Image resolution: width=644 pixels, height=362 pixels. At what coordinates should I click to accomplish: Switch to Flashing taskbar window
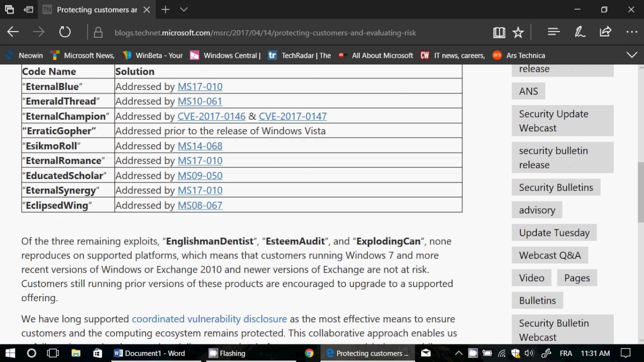coord(251,353)
